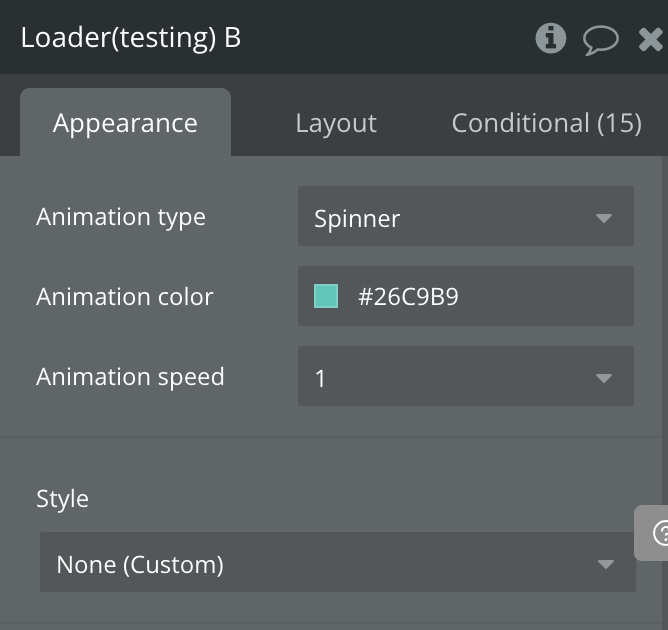Click the Animation color label

[x=125, y=297]
